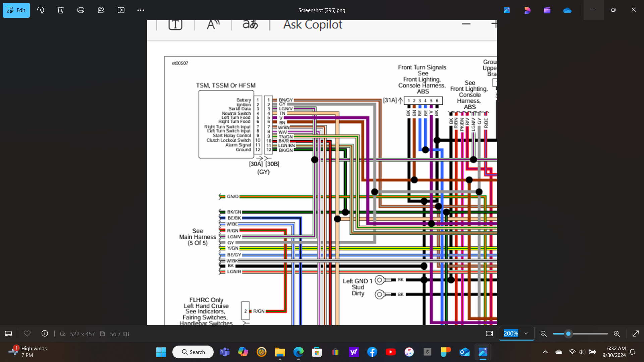The width and height of the screenshot is (644, 362).
Task: Print the image using the printer icon
Action: point(81,10)
